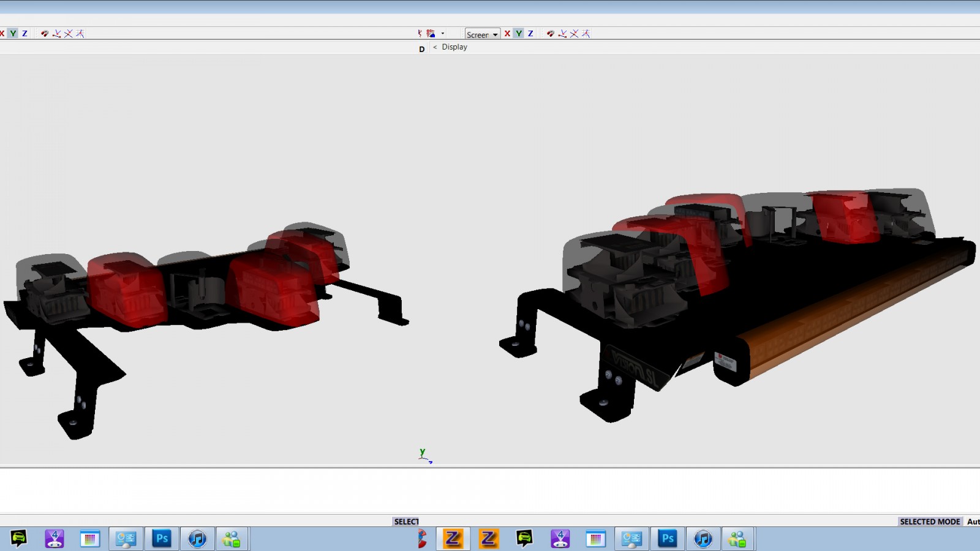Screen dimensions: 980x551
Task: Collapse the Display panel with the < arrow
Action: point(435,47)
